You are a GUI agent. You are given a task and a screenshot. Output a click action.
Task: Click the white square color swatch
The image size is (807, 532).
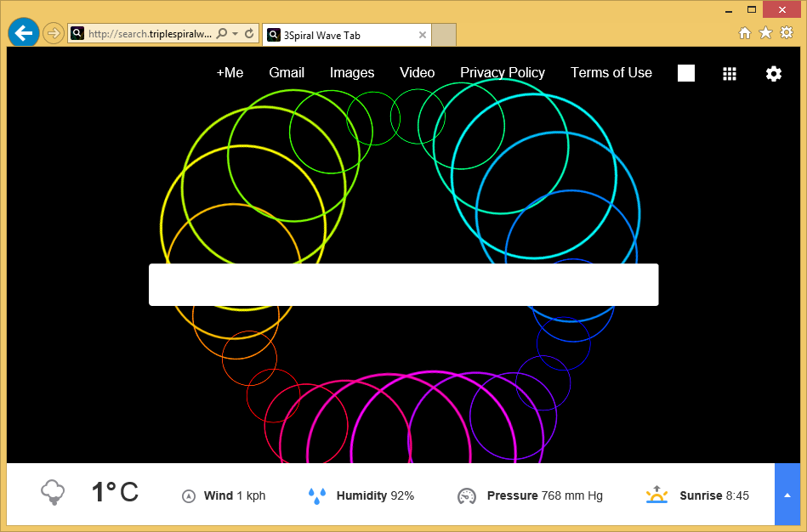coord(686,73)
